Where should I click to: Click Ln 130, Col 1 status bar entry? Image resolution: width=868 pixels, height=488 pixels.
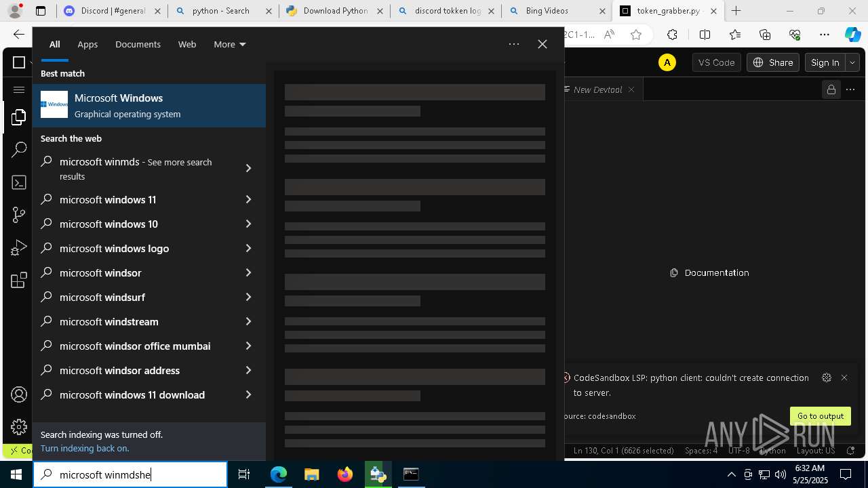623,451
